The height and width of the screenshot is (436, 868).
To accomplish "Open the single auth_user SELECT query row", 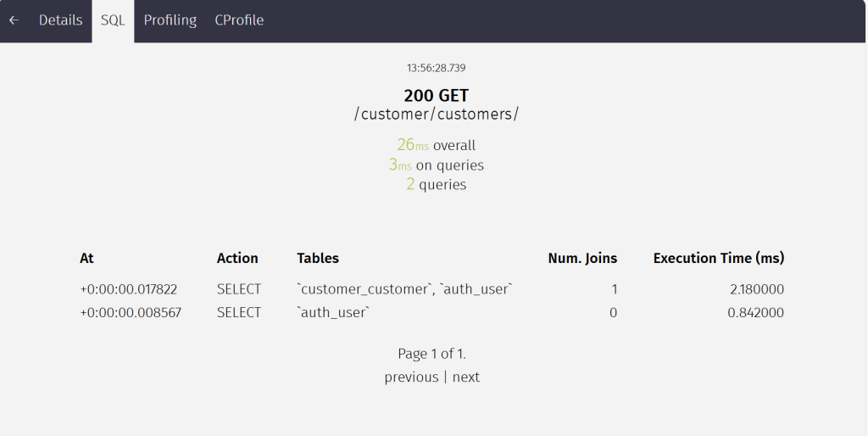I will pos(333,313).
